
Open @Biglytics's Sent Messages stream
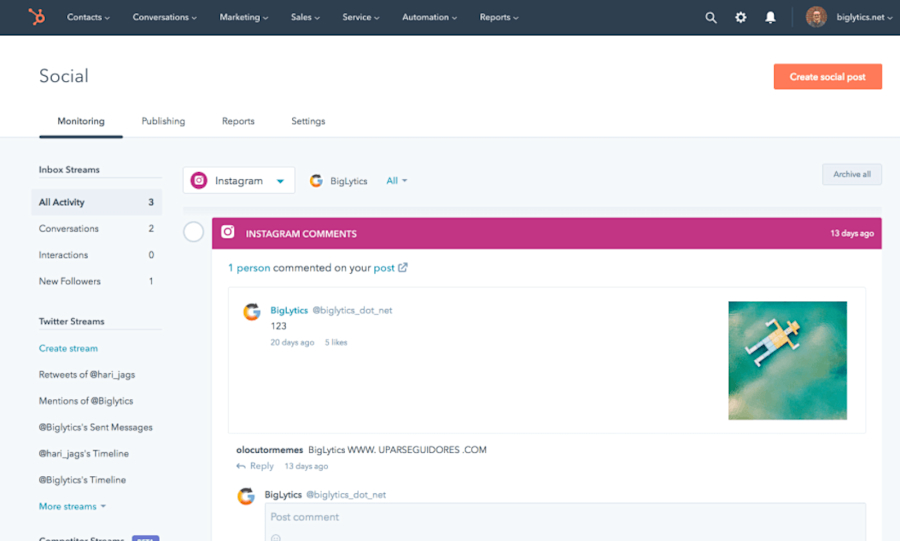coord(96,427)
